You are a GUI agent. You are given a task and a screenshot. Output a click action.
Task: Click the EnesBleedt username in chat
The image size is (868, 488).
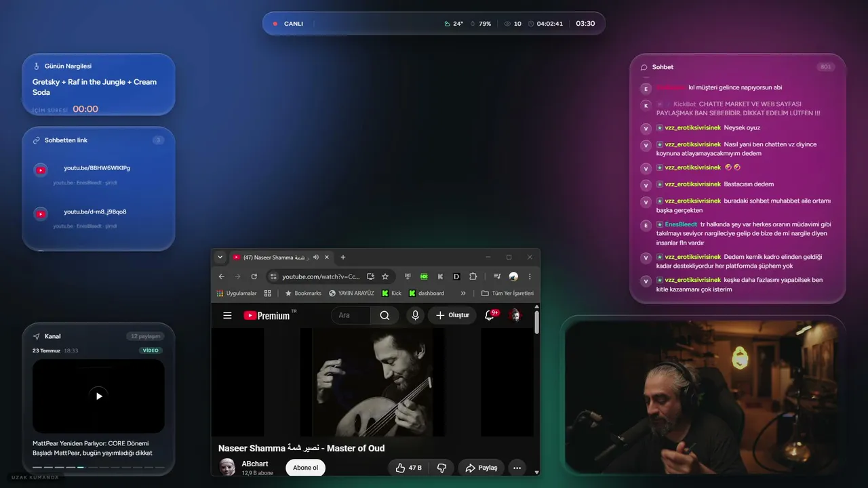[x=681, y=224]
